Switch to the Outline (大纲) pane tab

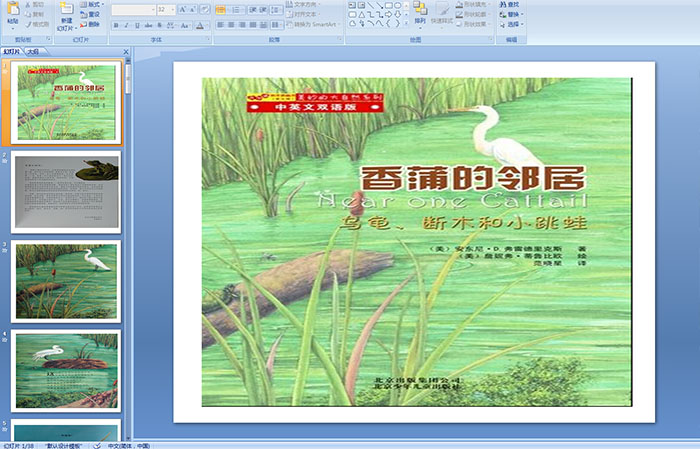pyautogui.click(x=33, y=52)
